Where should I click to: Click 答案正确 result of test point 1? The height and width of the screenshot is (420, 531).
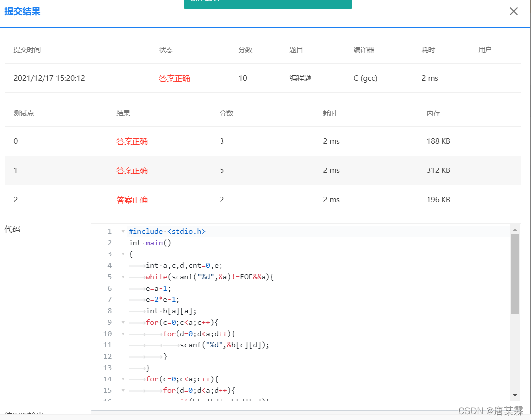(x=132, y=170)
